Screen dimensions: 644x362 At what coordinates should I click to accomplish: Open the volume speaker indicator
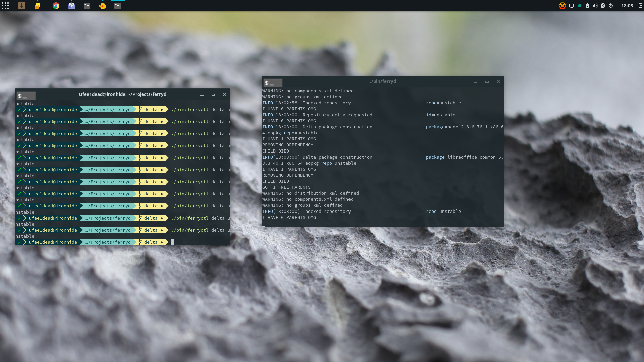coord(595,6)
